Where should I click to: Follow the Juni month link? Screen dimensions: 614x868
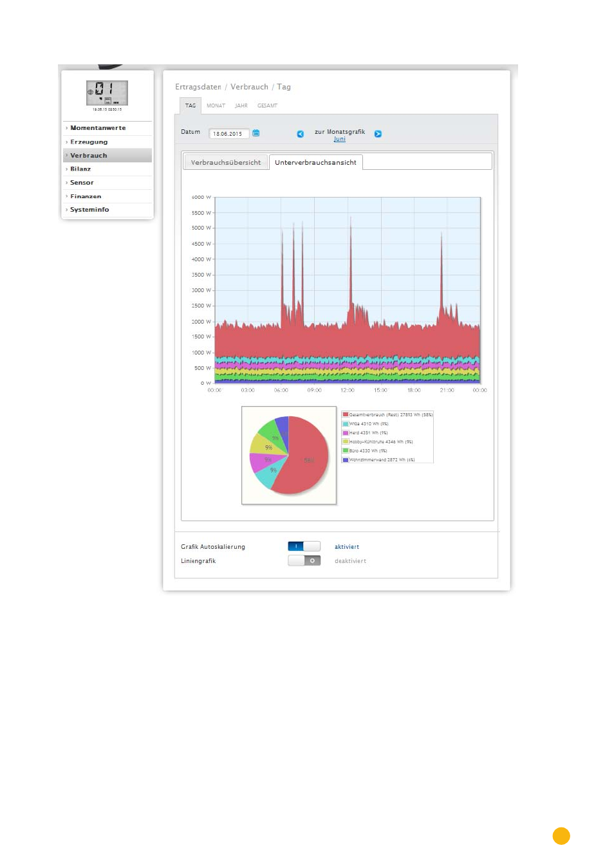click(x=340, y=139)
